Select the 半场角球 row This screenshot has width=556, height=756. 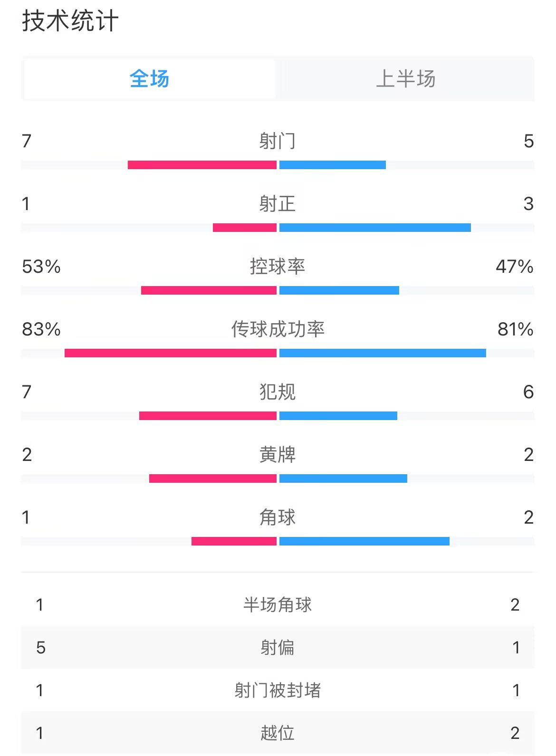click(278, 604)
